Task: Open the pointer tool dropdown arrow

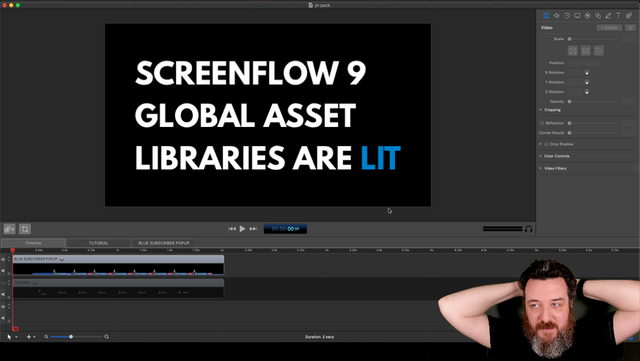Action: click(x=16, y=337)
